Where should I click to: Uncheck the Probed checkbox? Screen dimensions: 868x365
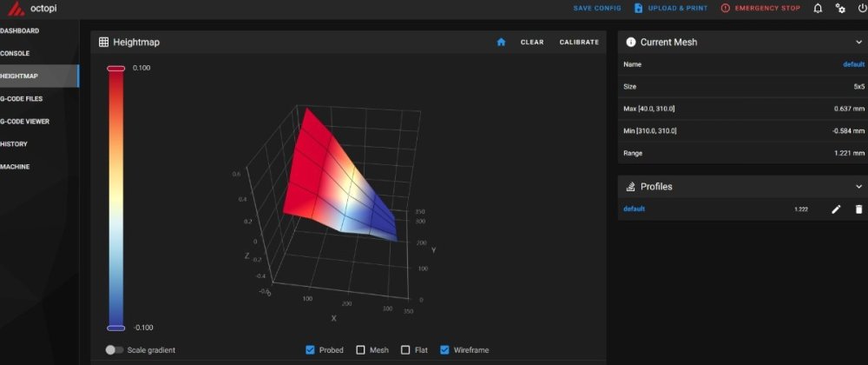click(310, 350)
